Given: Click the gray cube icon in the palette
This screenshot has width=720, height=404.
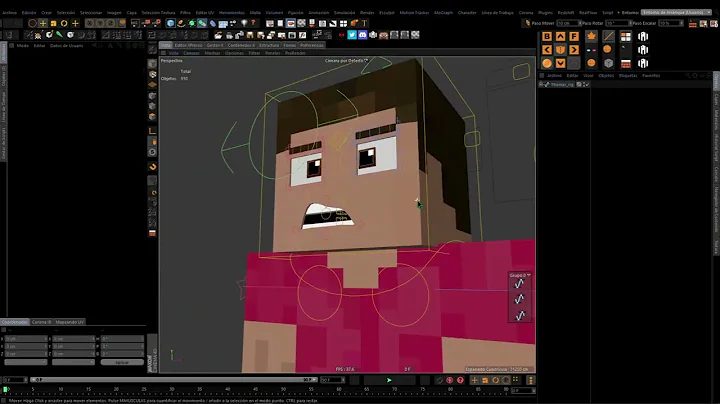Looking at the screenshot, I should [x=608, y=63].
